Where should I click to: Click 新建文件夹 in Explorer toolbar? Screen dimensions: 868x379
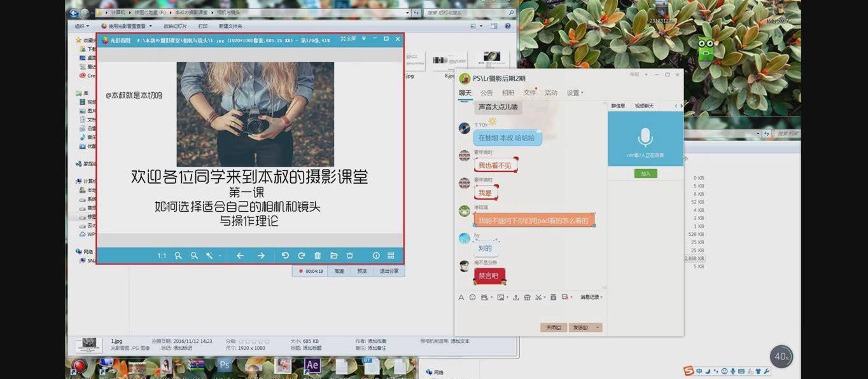[230, 26]
